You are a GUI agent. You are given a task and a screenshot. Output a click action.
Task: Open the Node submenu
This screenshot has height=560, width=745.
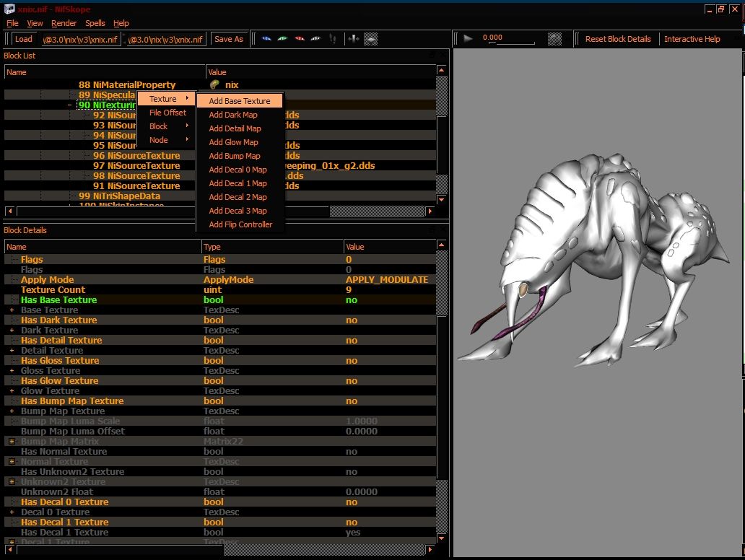tap(166, 140)
